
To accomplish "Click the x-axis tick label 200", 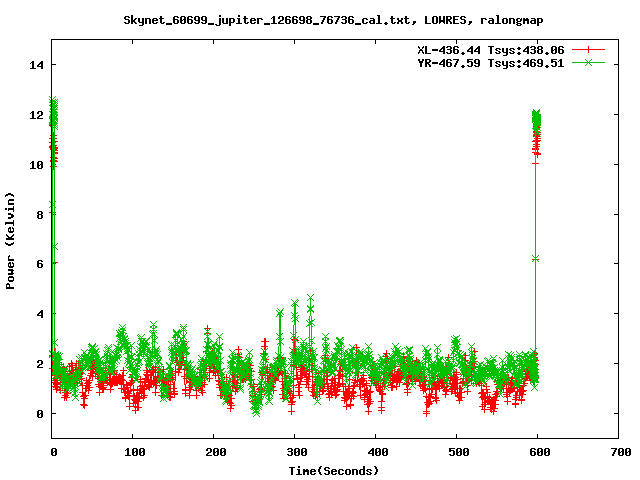I will pos(215,452).
